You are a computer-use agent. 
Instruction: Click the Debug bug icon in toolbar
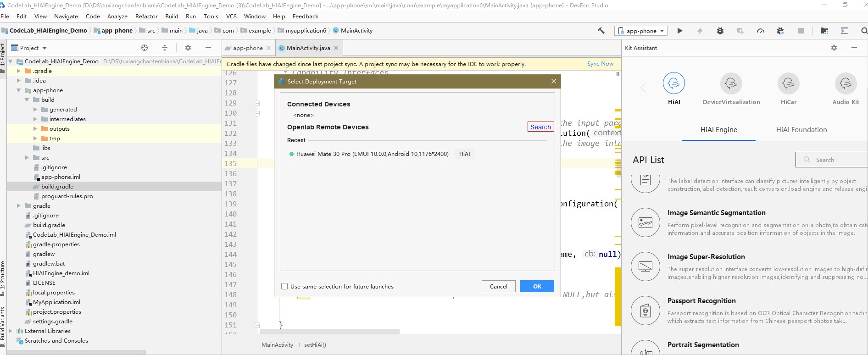tap(720, 31)
